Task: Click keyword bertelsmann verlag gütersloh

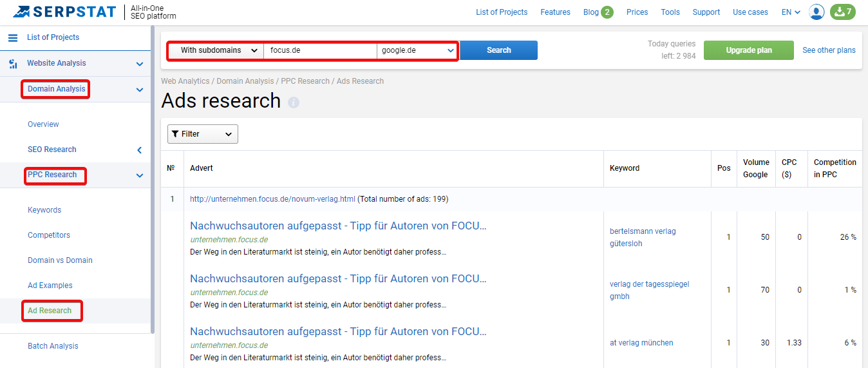Action: [643, 237]
